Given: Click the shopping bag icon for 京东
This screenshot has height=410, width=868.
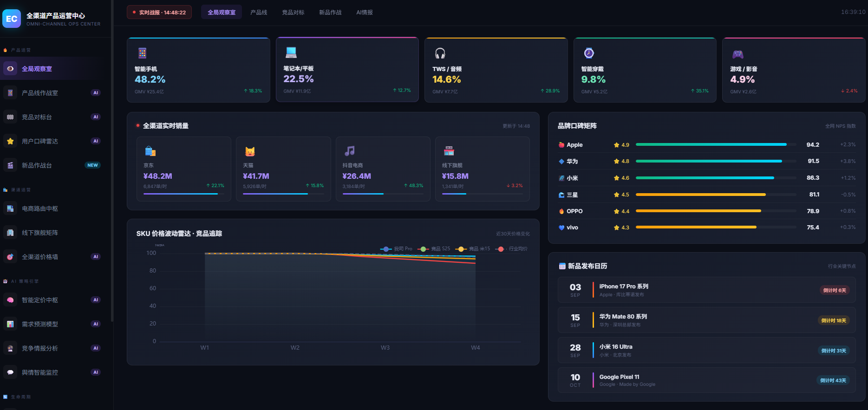Looking at the screenshot, I should (150, 151).
